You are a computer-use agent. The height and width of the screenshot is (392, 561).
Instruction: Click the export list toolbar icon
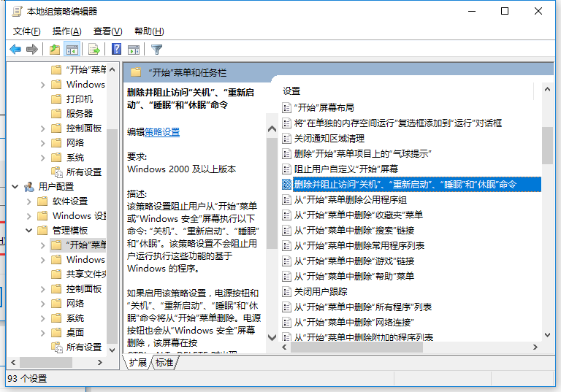(93, 50)
